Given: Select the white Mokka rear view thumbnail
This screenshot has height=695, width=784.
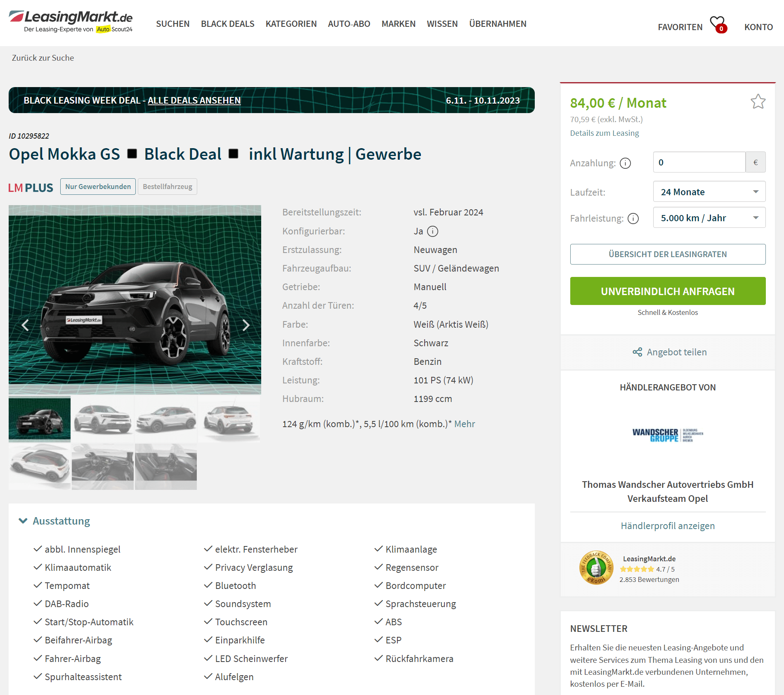Looking at the screenshot, I should pyautogui.click(x=229, y=419).
